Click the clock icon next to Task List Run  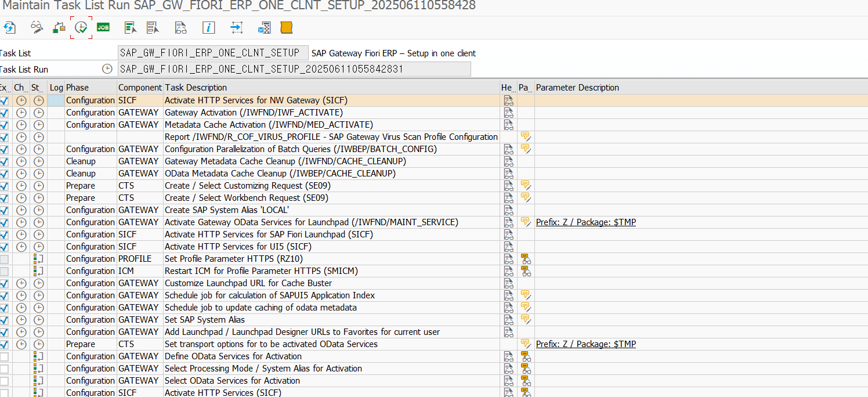click(x=107, y=69)
